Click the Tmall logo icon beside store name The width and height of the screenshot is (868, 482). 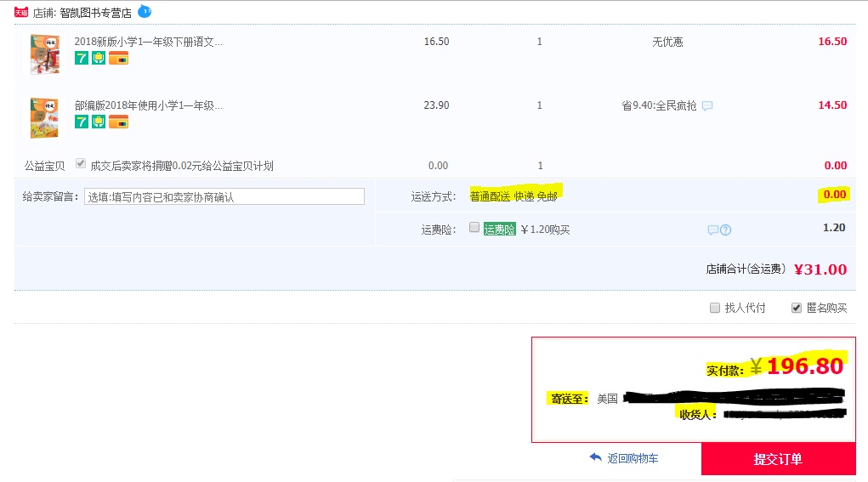coord(22,13)
